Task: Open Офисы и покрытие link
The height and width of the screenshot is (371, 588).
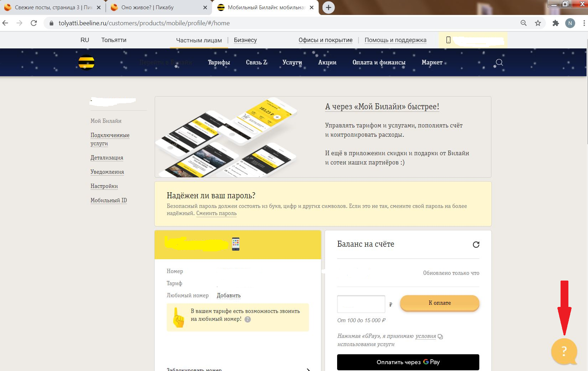Action: coord(325,40)
